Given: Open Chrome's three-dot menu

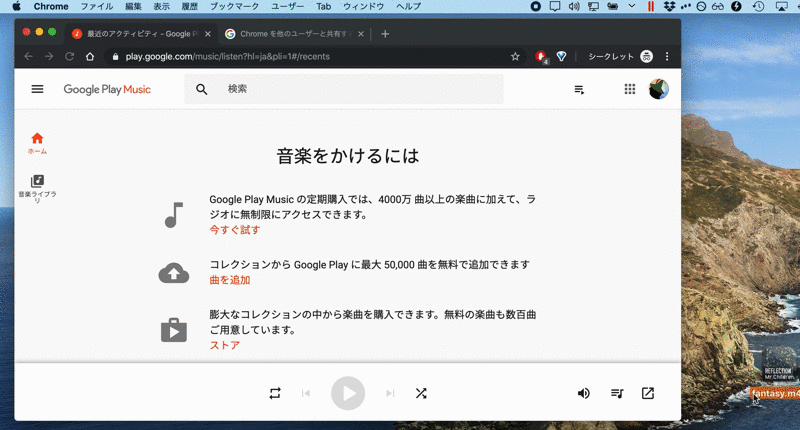Looking at the screenshot, I should 667,56.
